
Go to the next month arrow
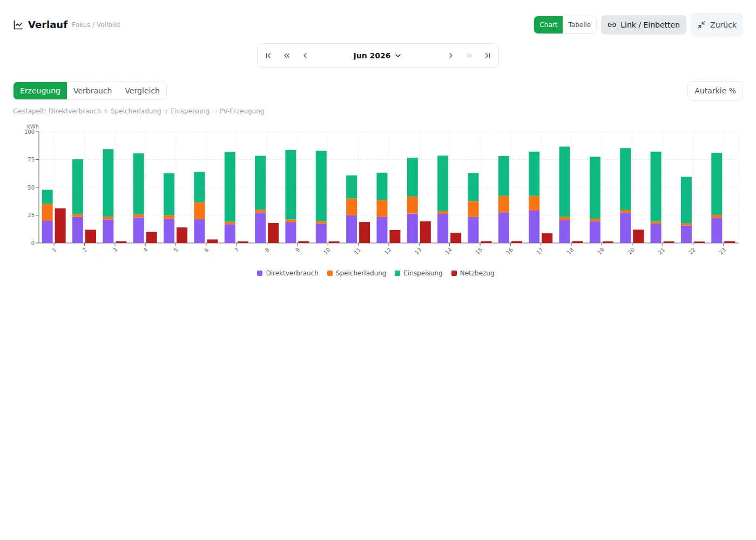(x=451, y=56)
